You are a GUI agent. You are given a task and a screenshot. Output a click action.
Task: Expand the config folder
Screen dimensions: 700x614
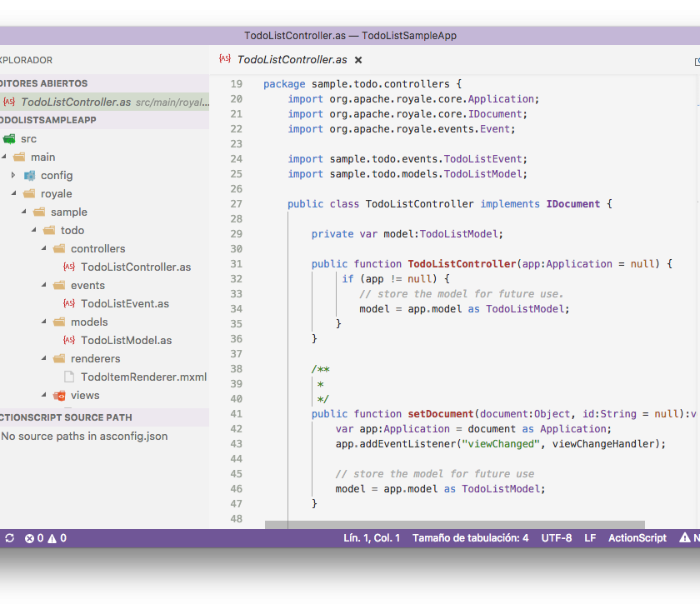pyautogui.click(x=13, y=176)
